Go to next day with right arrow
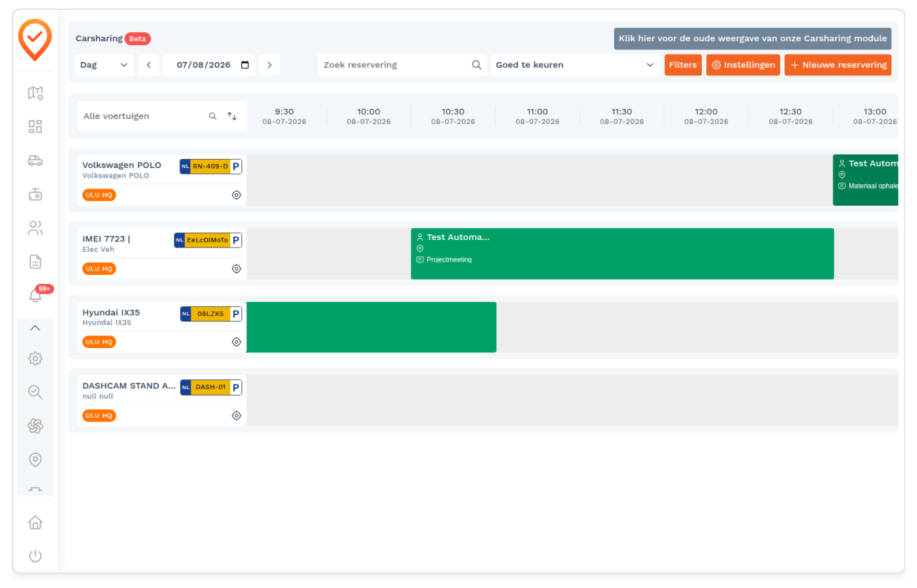 [269, 65]
